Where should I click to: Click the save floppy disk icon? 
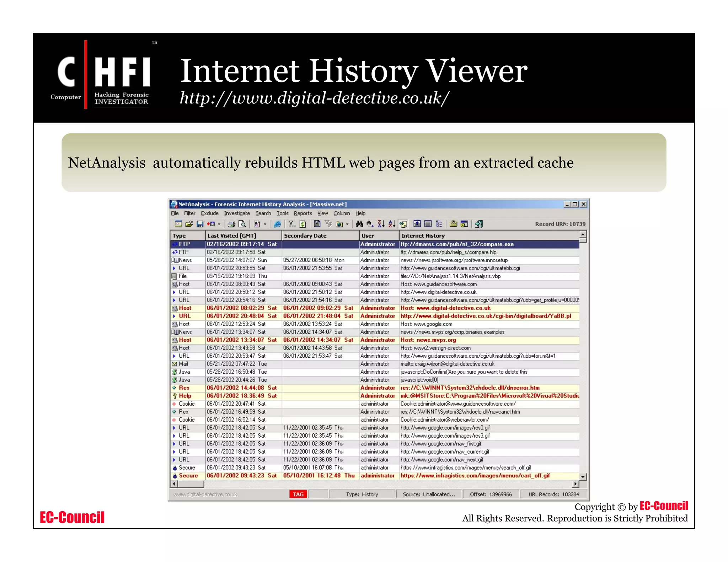[x=200, y=224]
